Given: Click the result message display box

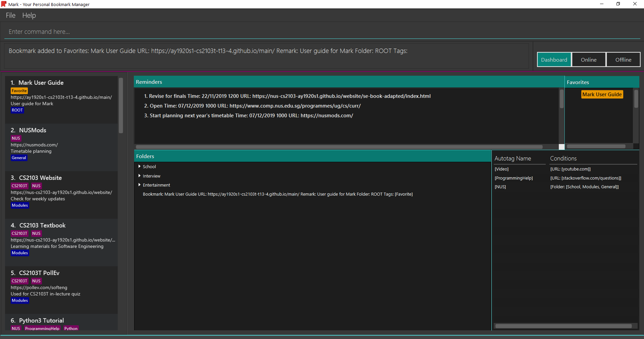Looking at the screenshot, I should click(267, 56).
